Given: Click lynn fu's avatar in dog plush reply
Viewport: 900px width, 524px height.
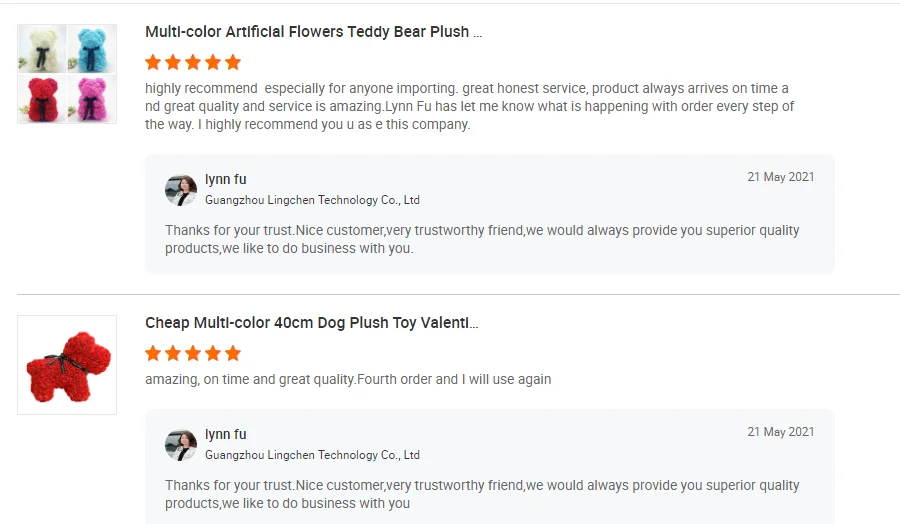Looking at the screenshot, I should 181,445.
